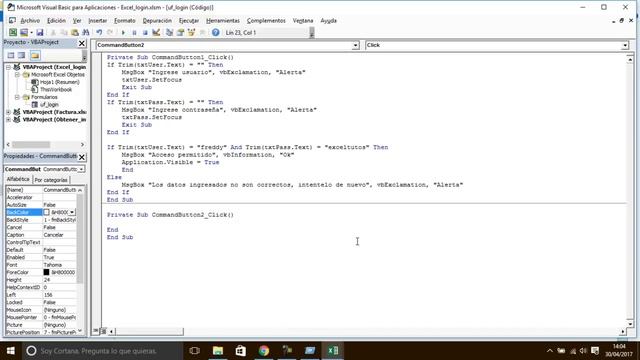Collapse the Microsoft Excel Objetos folder
This screenshot has width=640, height=360.
[17, 75]
